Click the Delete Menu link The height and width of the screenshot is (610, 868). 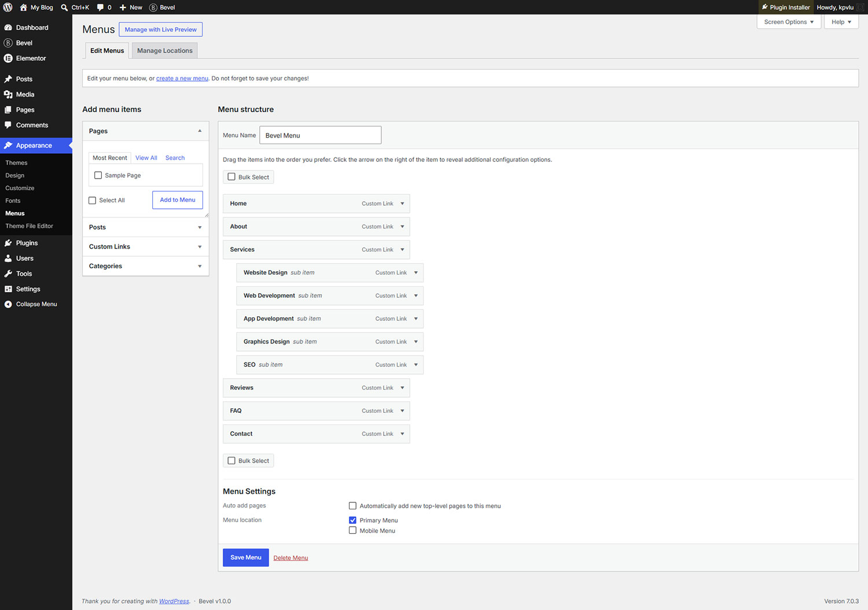[x=290, y=558]
